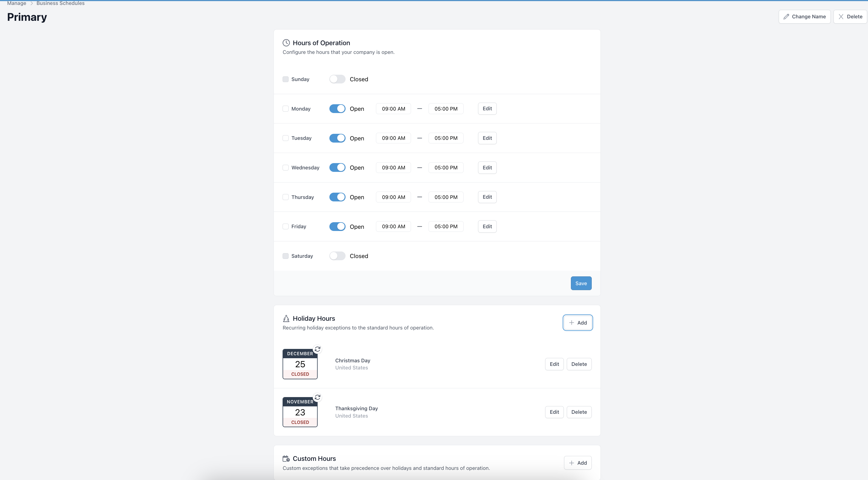The height and width of the screenshot is (480, 868).
Task: Save the hours of operation
Action: click(581, 283)
